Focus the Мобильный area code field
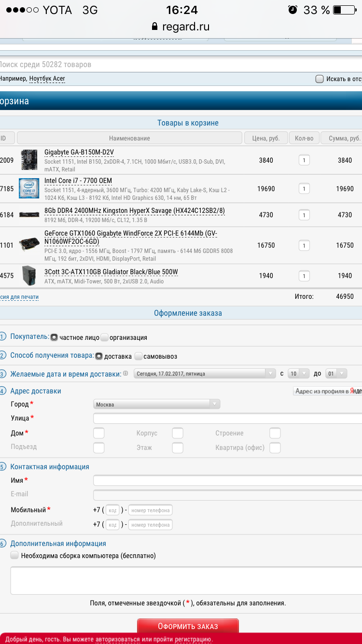 pyautogui.click(x=112, y=510)
